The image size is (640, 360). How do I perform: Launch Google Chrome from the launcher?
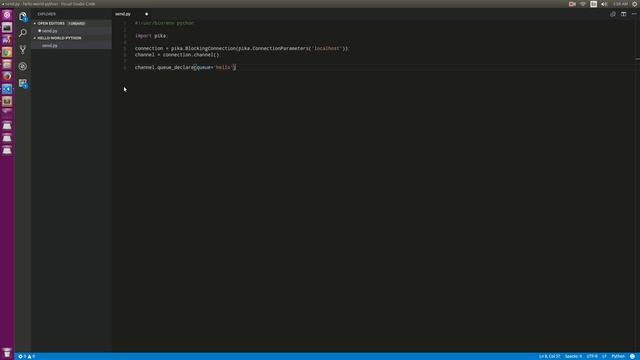tap(7, 52)
